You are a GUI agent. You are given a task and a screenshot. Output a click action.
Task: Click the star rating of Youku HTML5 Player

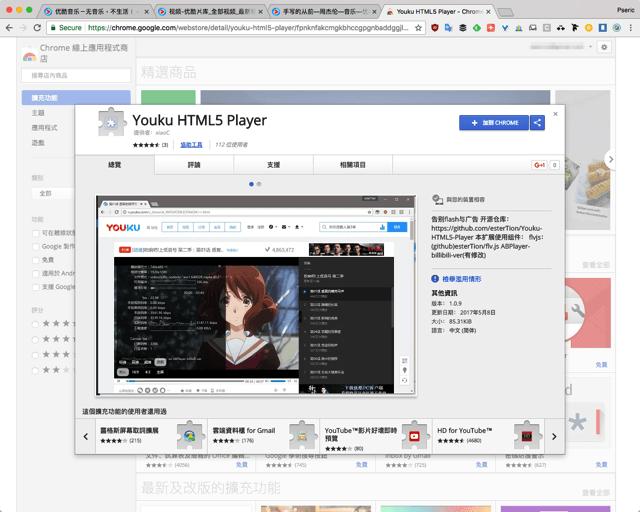146,145
